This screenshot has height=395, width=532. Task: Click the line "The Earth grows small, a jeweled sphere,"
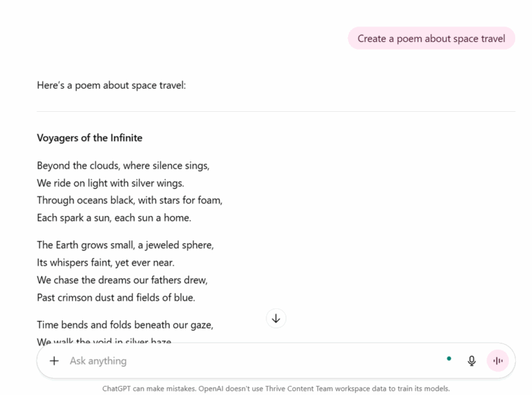[125, 245]
